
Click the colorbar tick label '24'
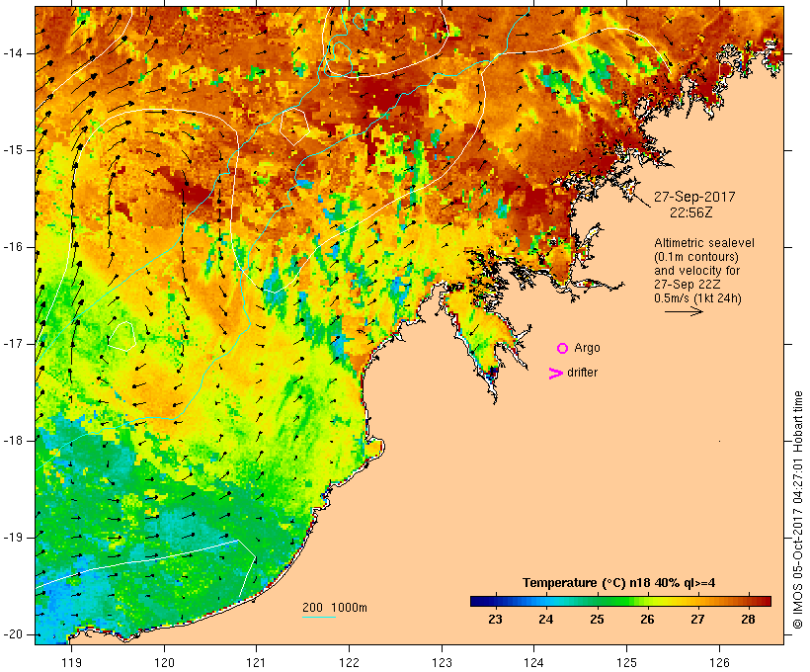(x=546, y=620)
